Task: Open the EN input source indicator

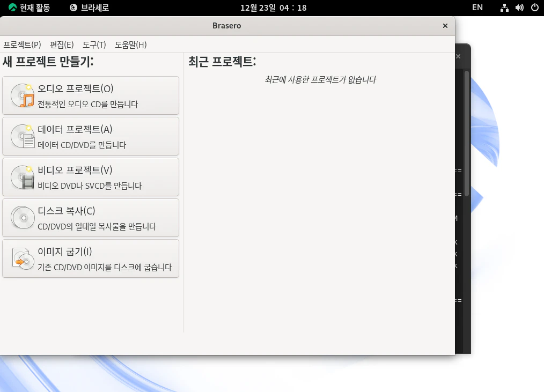Action: pyautogui.click(x=477, y=8)
